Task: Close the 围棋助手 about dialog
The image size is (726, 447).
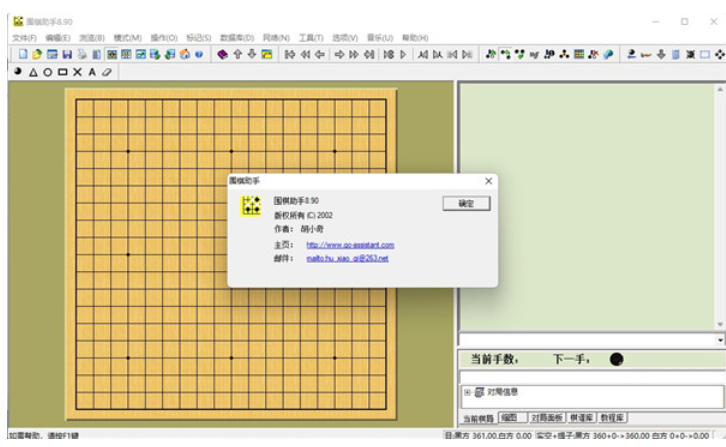Action: point(488,181)
